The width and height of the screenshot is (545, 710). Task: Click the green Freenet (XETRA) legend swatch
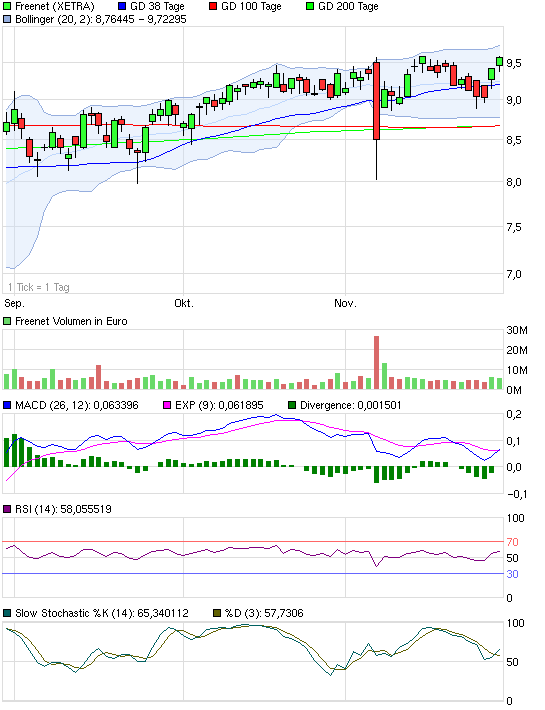click(x=7, y=6)
